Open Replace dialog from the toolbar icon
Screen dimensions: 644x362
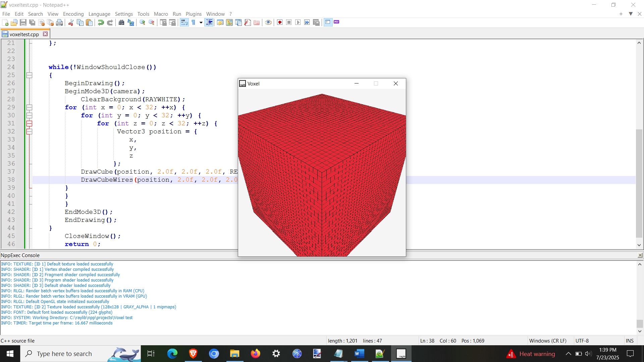(131, 22)
